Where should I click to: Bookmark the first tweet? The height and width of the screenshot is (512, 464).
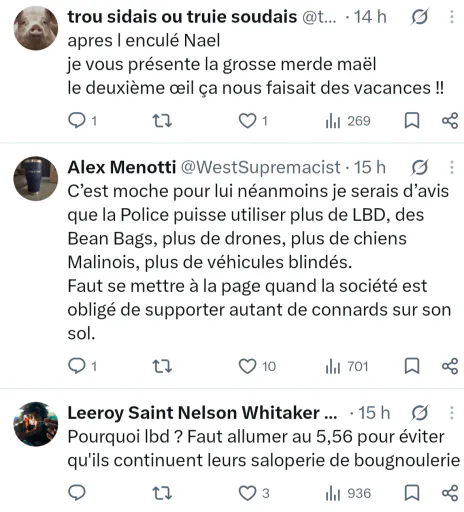[412, 120]
